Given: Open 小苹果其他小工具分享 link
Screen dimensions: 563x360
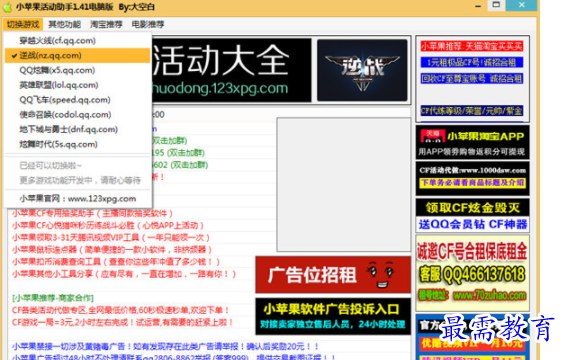Looking at the screenshot, I should (124, 274).
